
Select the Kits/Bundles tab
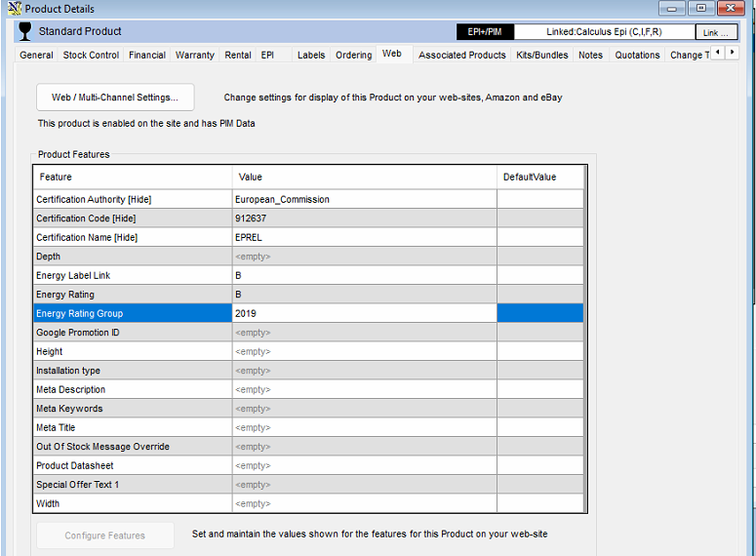542,56
